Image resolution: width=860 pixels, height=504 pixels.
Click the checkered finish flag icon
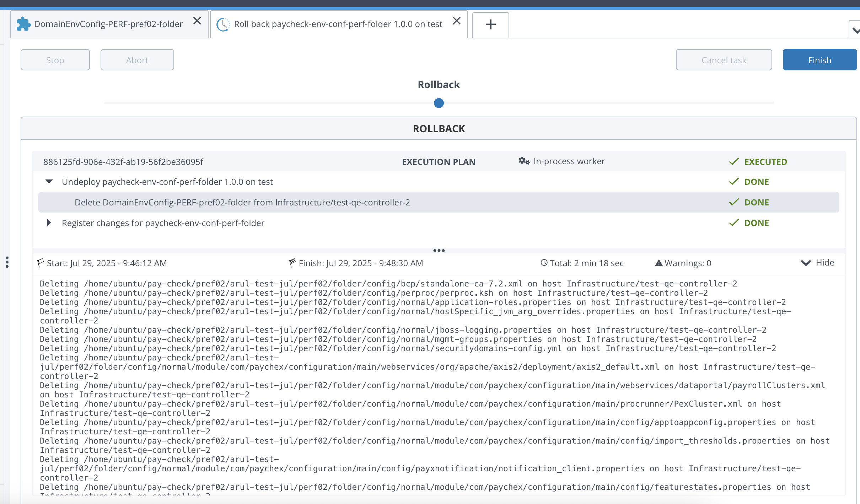coord(292,263)
